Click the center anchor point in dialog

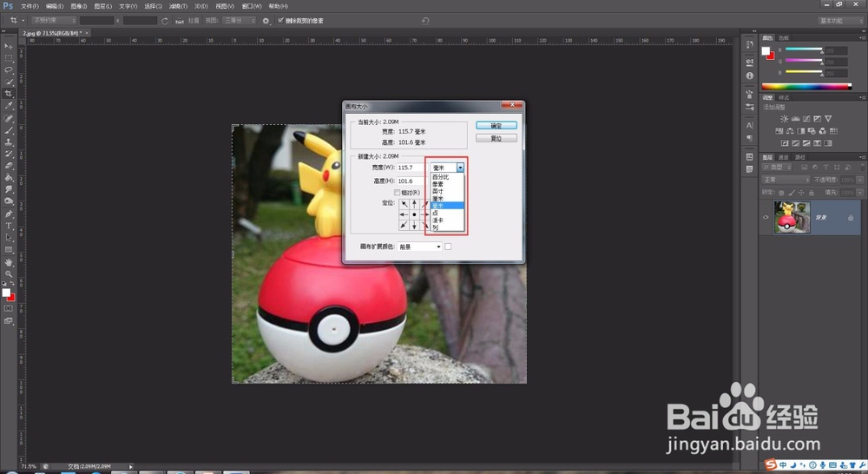point(414,214)
